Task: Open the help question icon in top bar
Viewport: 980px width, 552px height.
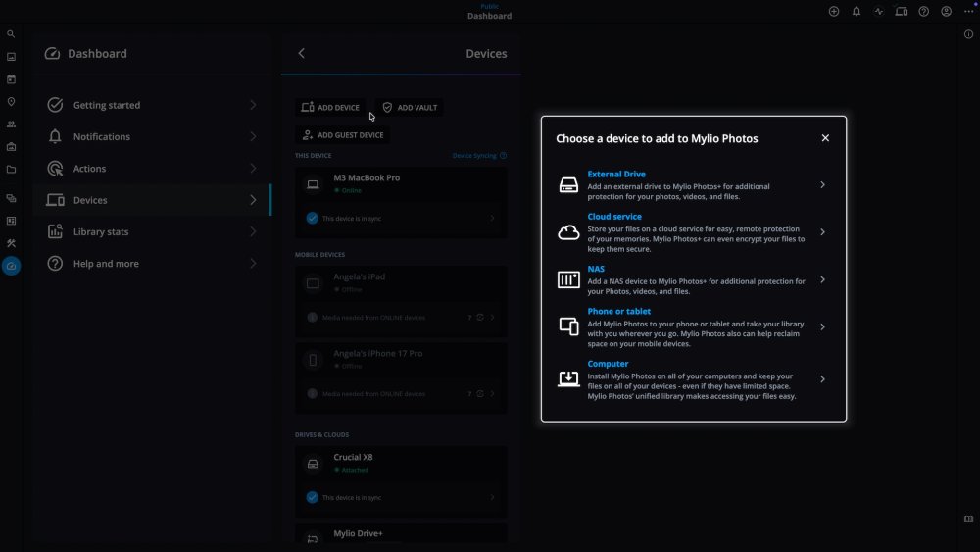Action: tap(924, 11)
